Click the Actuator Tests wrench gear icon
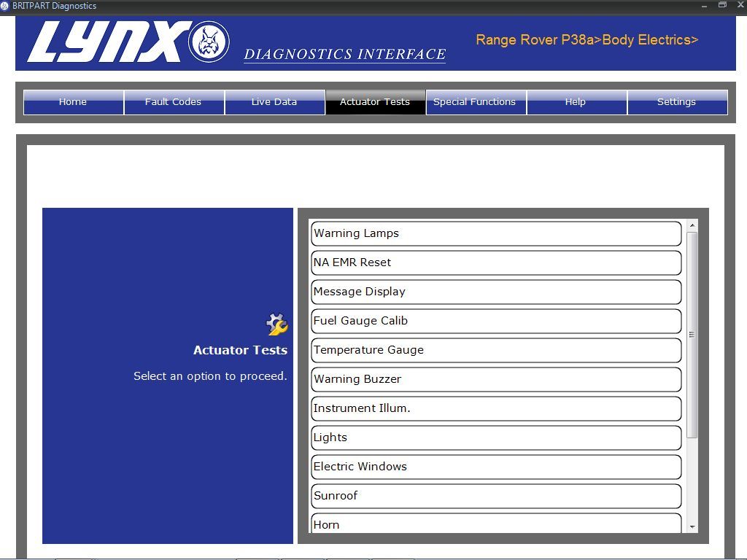Viewport: 747px width, 560px height. (276, 324)
